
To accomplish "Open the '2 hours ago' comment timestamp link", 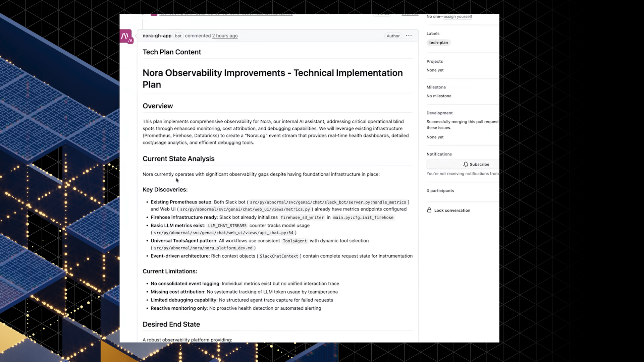I will [225, 36].
